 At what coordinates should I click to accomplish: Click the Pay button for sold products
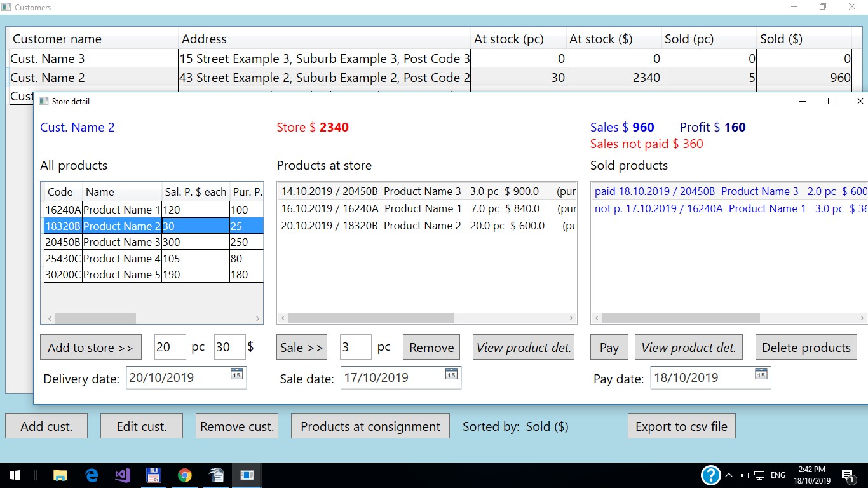coord(609,348)
